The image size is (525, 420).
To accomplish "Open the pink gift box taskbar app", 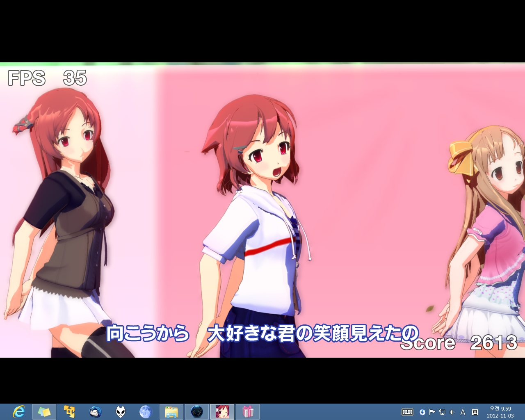I will (248, 411).
